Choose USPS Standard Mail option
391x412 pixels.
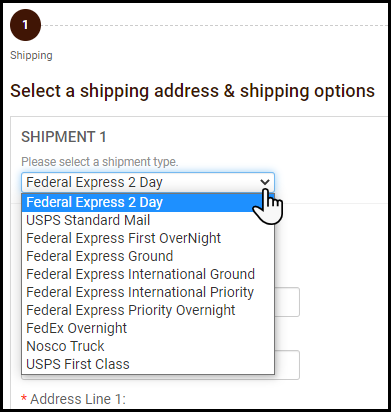tap(148, 220)
